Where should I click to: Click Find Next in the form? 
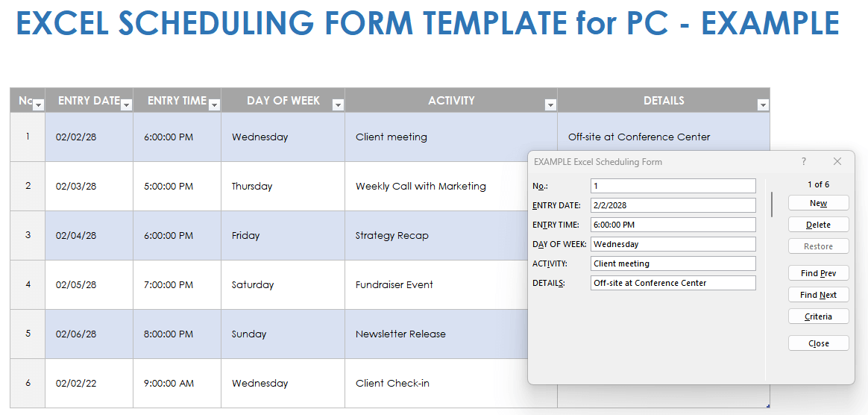818,295
